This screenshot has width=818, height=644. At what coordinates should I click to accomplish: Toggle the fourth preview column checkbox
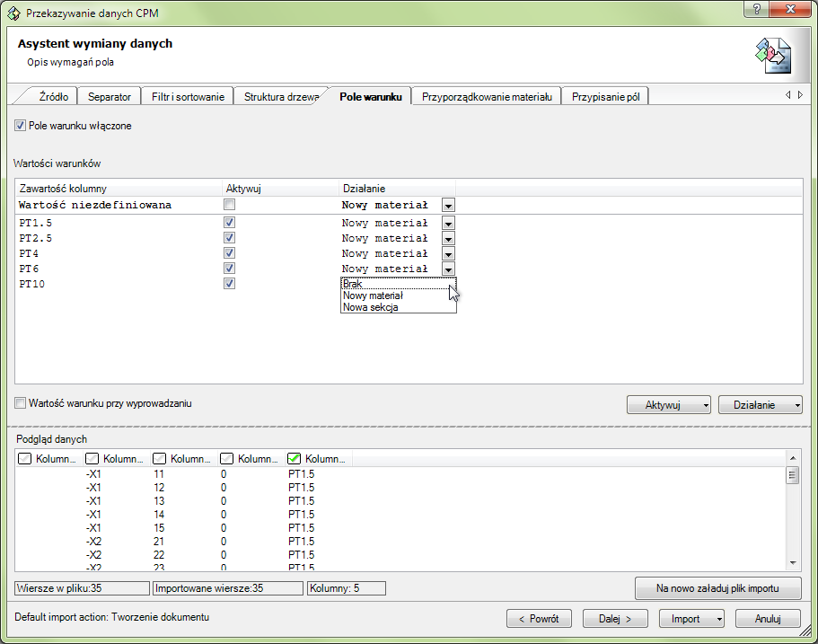(226, 459)
